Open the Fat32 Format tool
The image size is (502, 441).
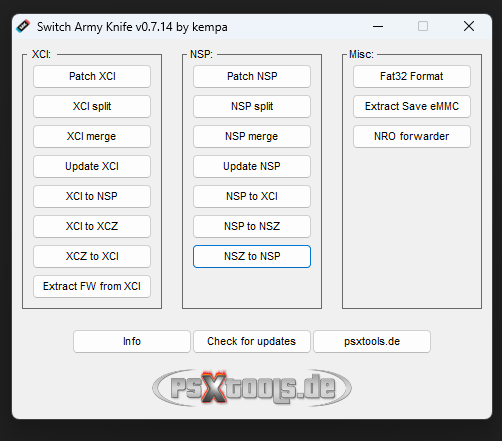tap(412, 76)
